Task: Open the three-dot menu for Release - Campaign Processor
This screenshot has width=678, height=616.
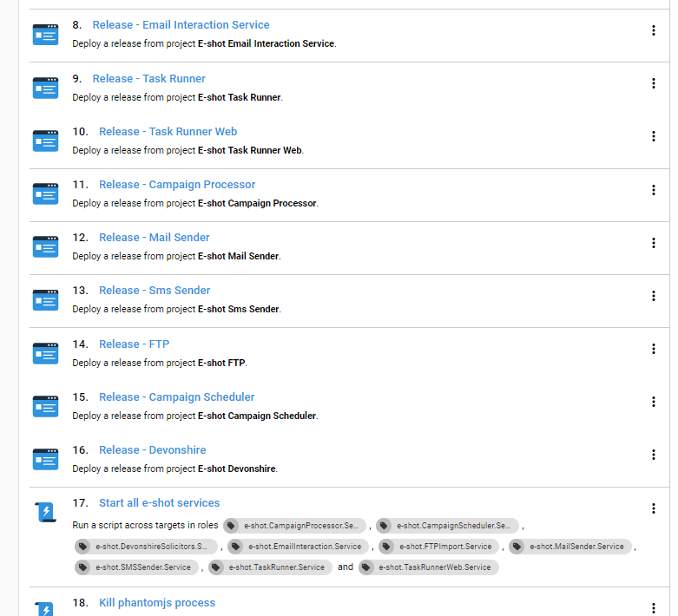Action: pos(653,190)
